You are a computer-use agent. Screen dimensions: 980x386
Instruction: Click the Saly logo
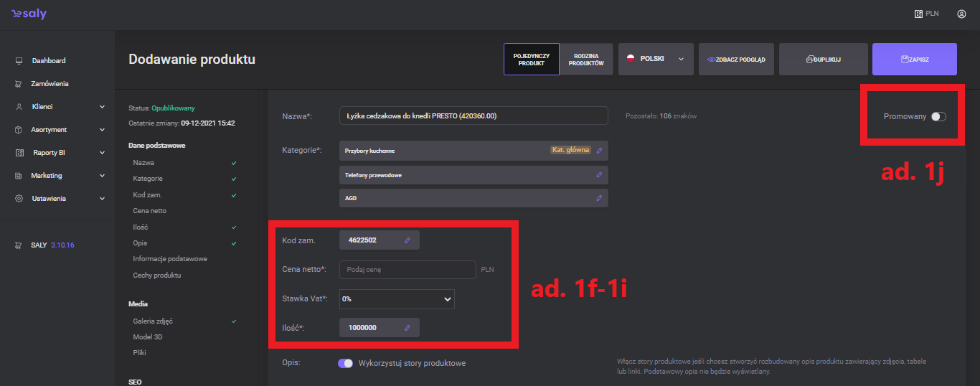(x=29, y=14)
